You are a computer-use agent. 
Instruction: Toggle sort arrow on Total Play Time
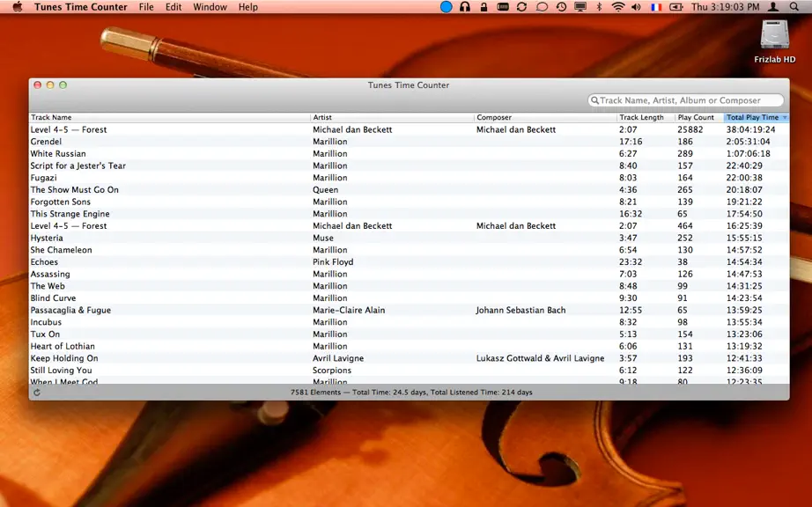(x=785, y=117)
